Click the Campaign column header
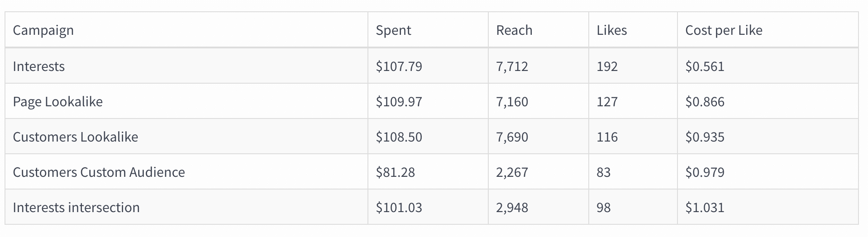 (43, 30)
